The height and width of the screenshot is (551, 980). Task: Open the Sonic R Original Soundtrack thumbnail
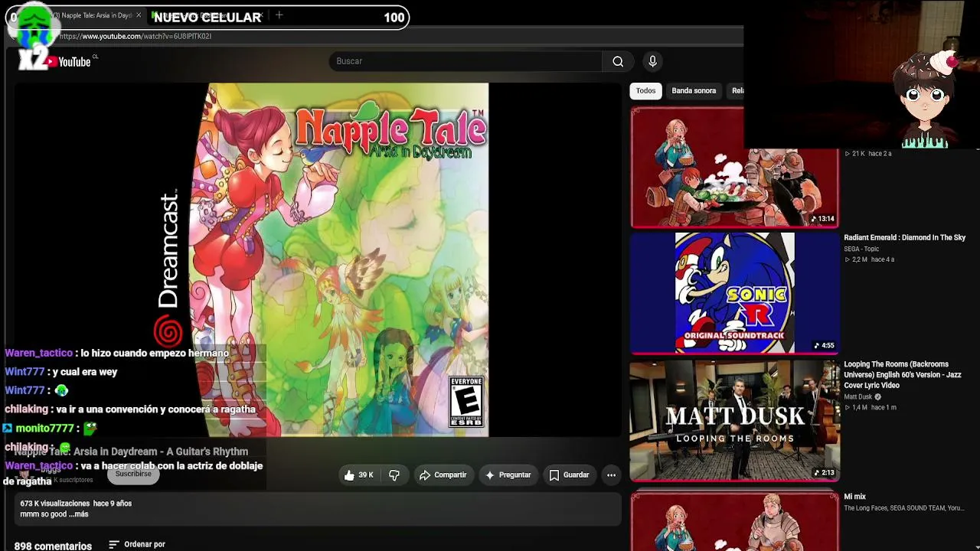pyautogui.click(x=734, y=293)
